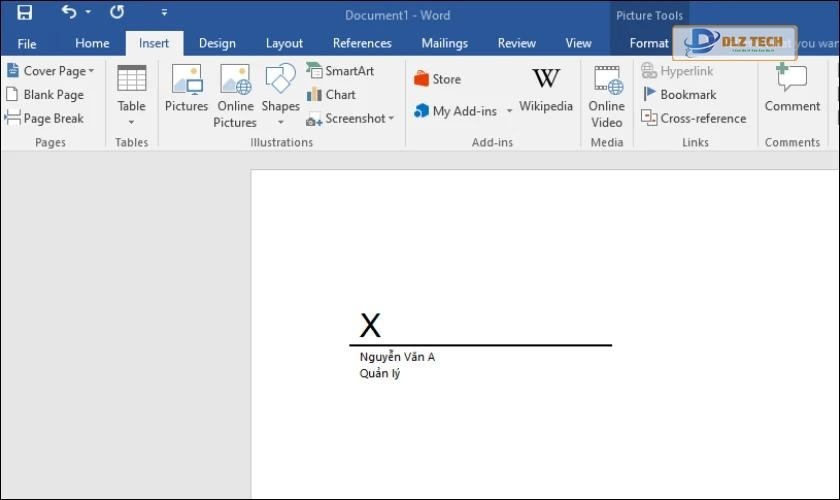Add a new Comment
This screenshot has height=500, width=840.
[792, 90]
